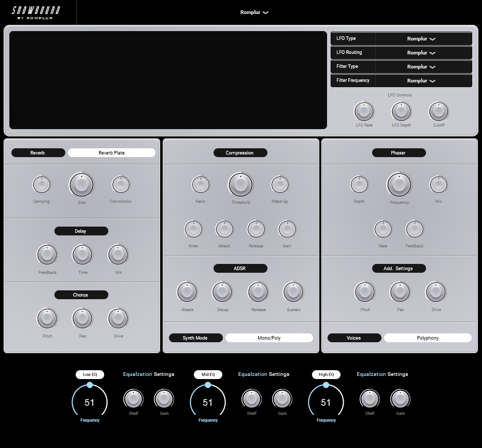The height and width of the screenshot is (448, 482).
Task: Select the Low EQ tab label
Action: point(90,374)
